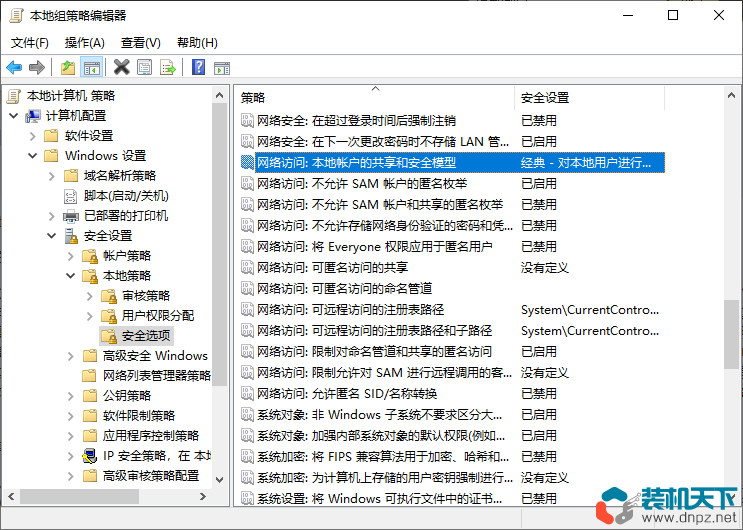Collapse the Windows 设置 tree node
Viewport: 743px width, 530px height.
32,156
